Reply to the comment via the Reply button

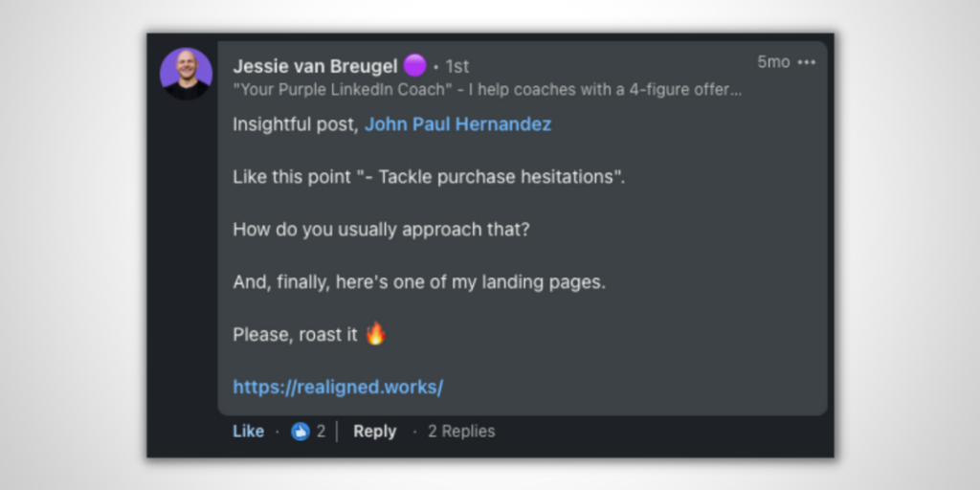[374, 432]
